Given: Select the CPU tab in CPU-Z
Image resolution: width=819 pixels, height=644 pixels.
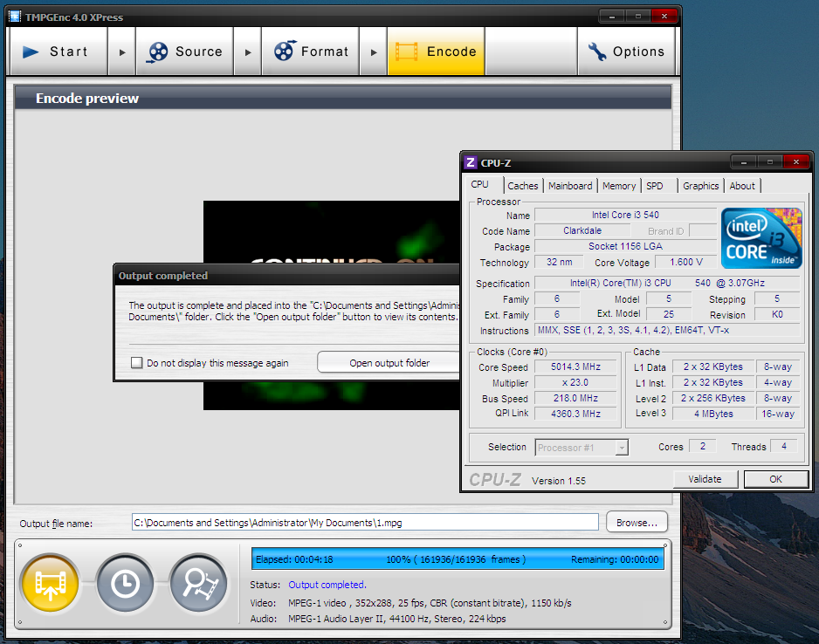Looking at the screenshot, I should [480, 184].
